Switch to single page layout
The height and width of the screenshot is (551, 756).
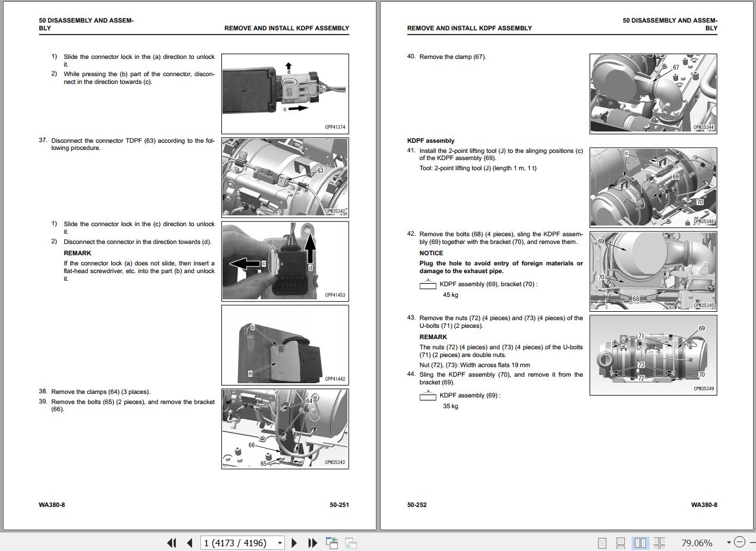[602, 543]
